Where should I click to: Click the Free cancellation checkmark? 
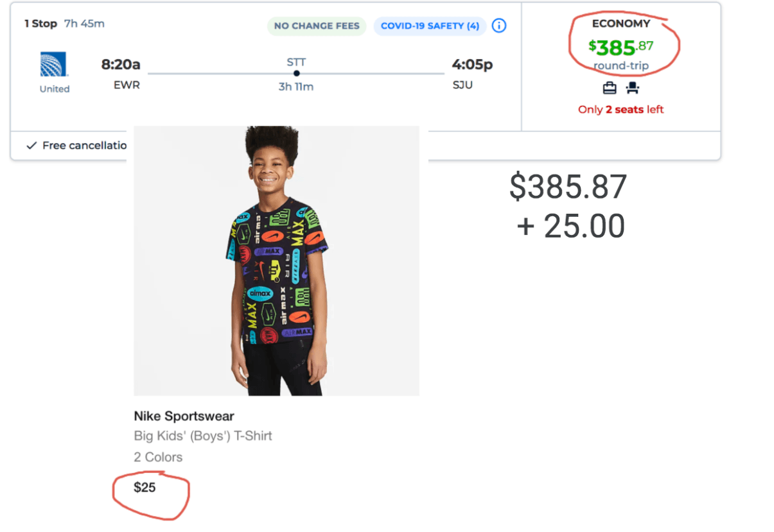(x=31, y=146)
